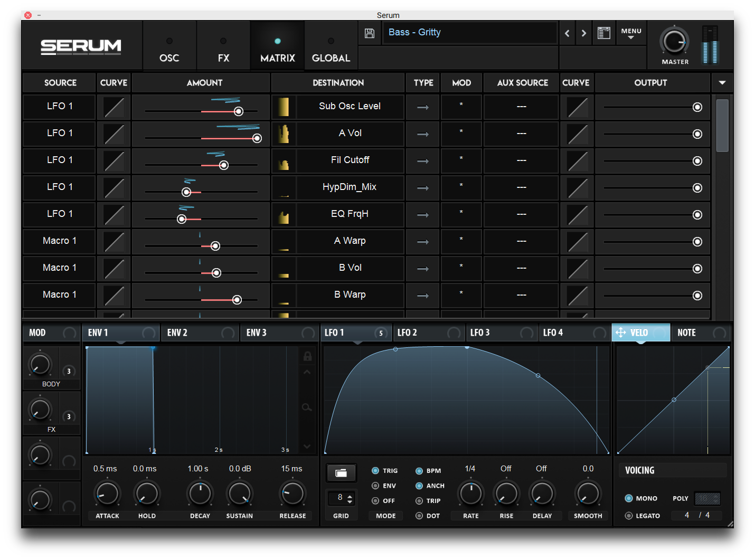Toggle the BPM sync option
This screenshot has height=560, width=755.
pyautogui.click(x=419, y=471)
